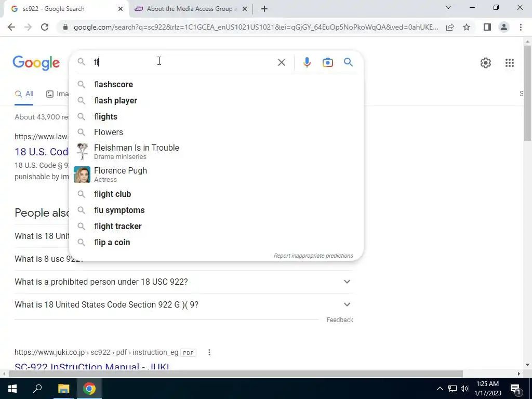Reload the page with refresh icon
The width and height of the screenshot is (532, 399).
45,27
